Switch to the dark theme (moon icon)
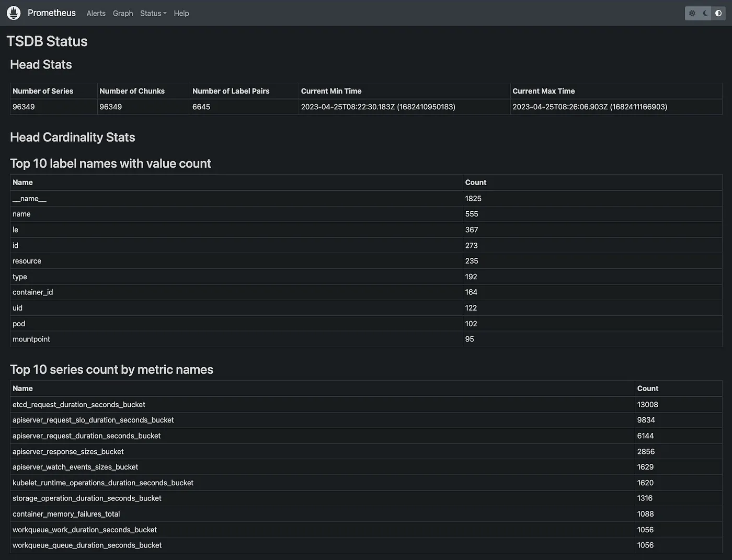The height and width of the screenshot is (560, 732). [x=705, y=13]
